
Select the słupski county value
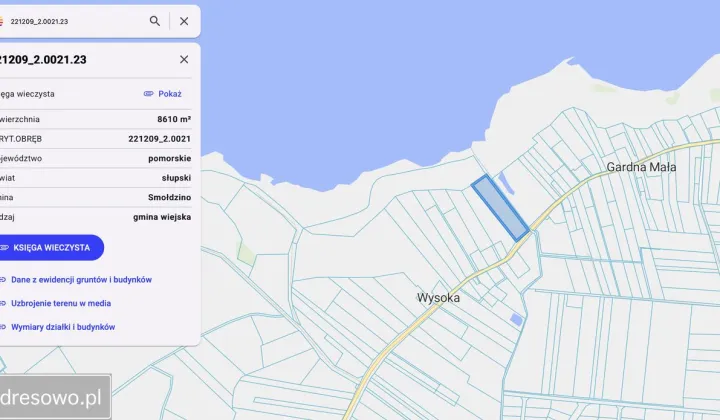coord(176,178)
